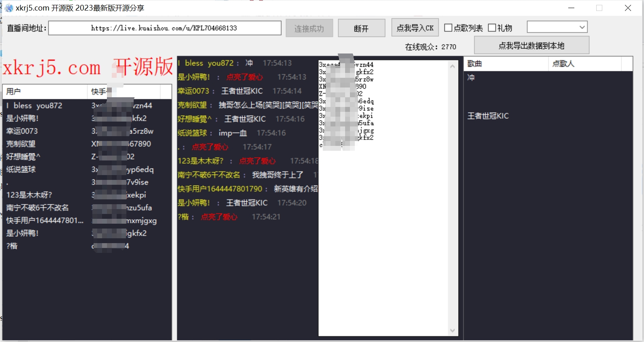Screen dimensions: 644x342
Task: Select user row 幸运0073
Action: pos(87,131)
